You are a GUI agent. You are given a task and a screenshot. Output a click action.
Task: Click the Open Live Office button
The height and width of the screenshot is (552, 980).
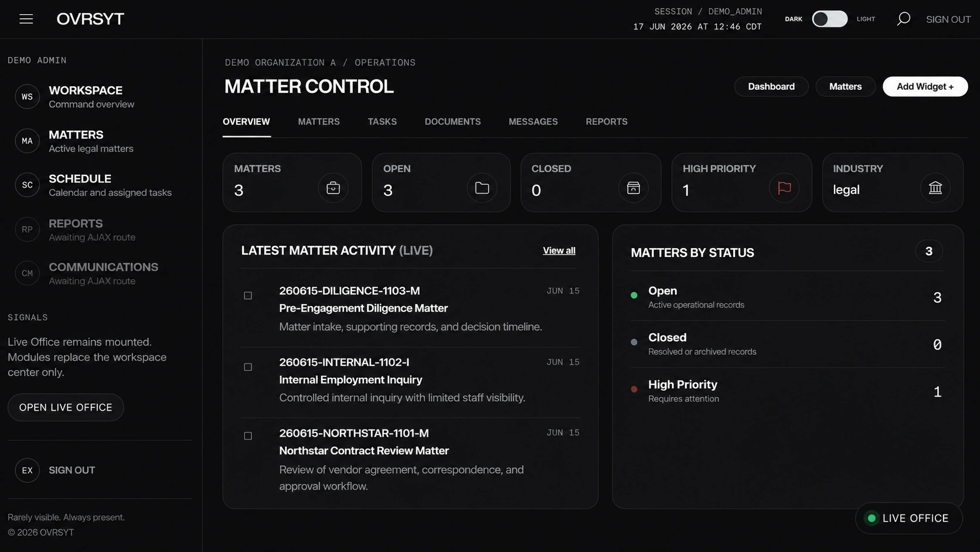pos(66,408)
